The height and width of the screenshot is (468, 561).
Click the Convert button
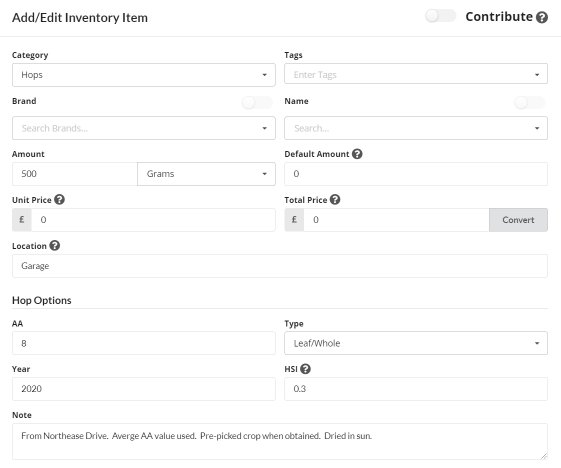click(x=518, y=220)
